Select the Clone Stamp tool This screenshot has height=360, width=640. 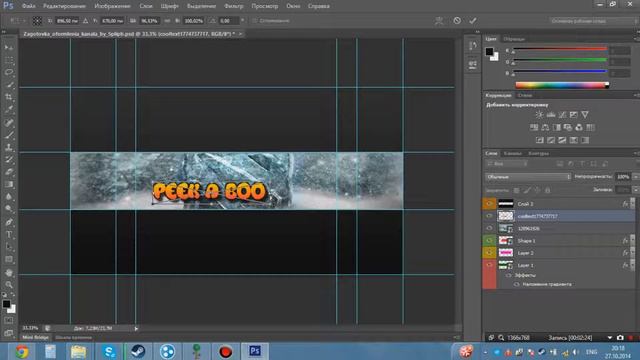click(x=9, y=147)
